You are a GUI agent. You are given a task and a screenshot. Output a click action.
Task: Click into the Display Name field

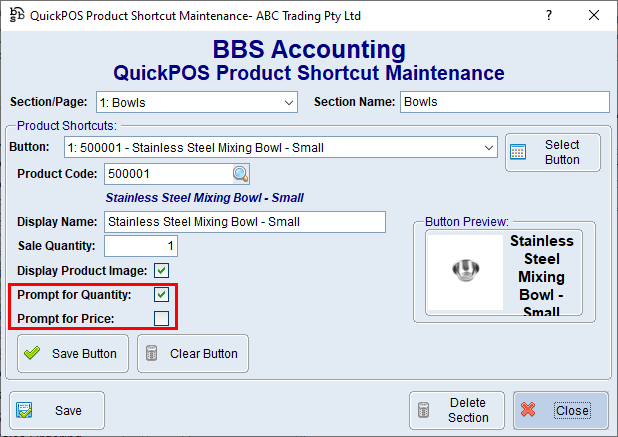[244, 222]
